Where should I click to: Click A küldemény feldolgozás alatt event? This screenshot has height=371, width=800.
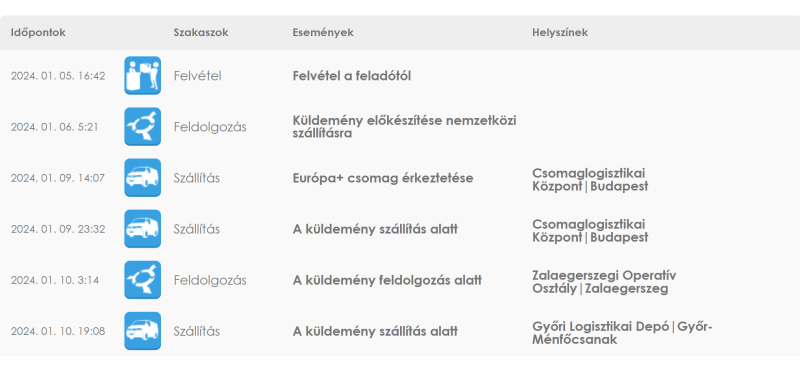387,280
